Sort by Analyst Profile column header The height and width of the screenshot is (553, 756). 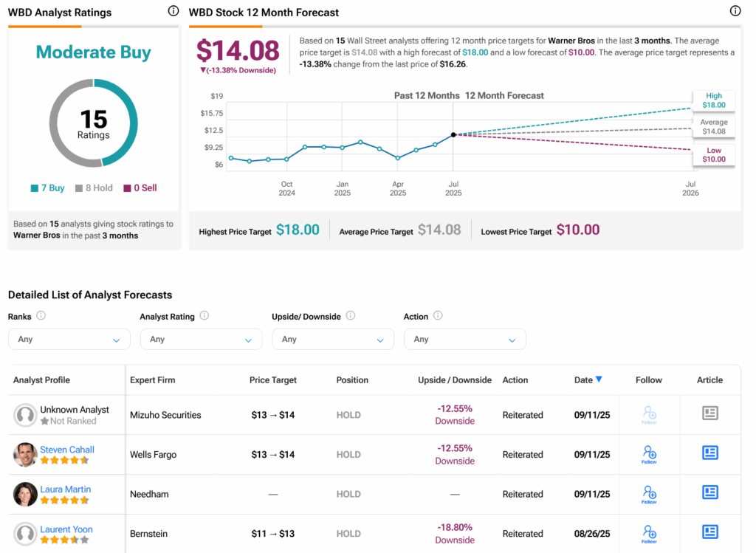41,380
